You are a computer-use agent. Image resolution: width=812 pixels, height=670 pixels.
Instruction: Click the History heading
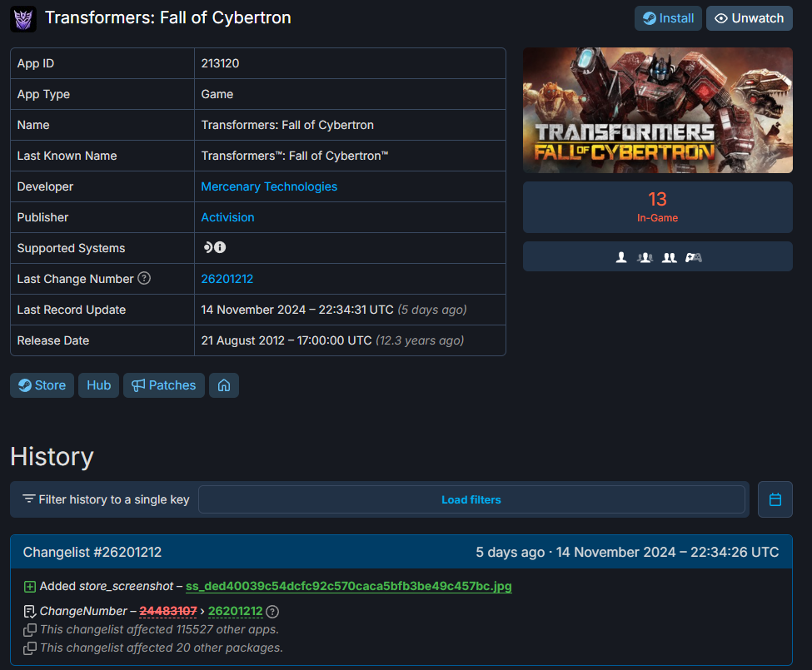pyautogui.click(x=52, y=456)
